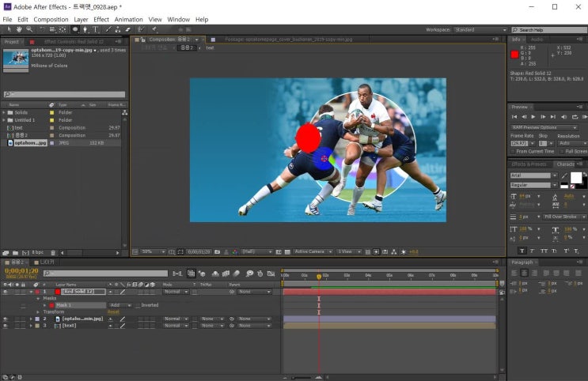Center align text in Paragraph panel
588x381 pixels.
click(x=524, y=273)
